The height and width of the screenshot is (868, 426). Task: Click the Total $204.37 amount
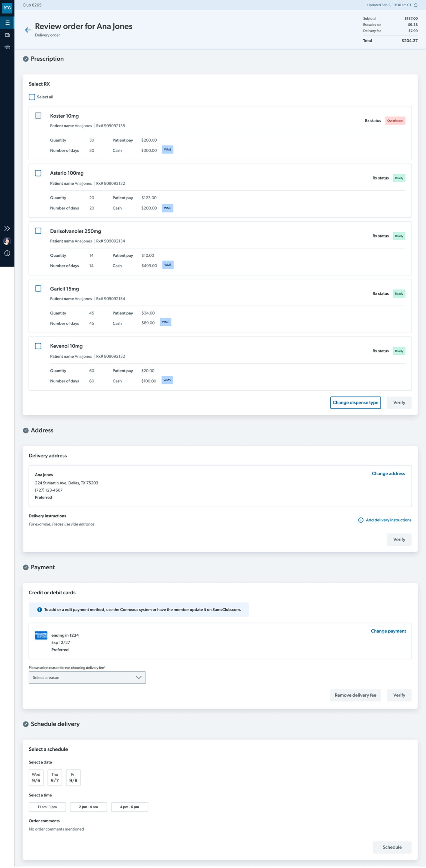click(x=409, y=41)
